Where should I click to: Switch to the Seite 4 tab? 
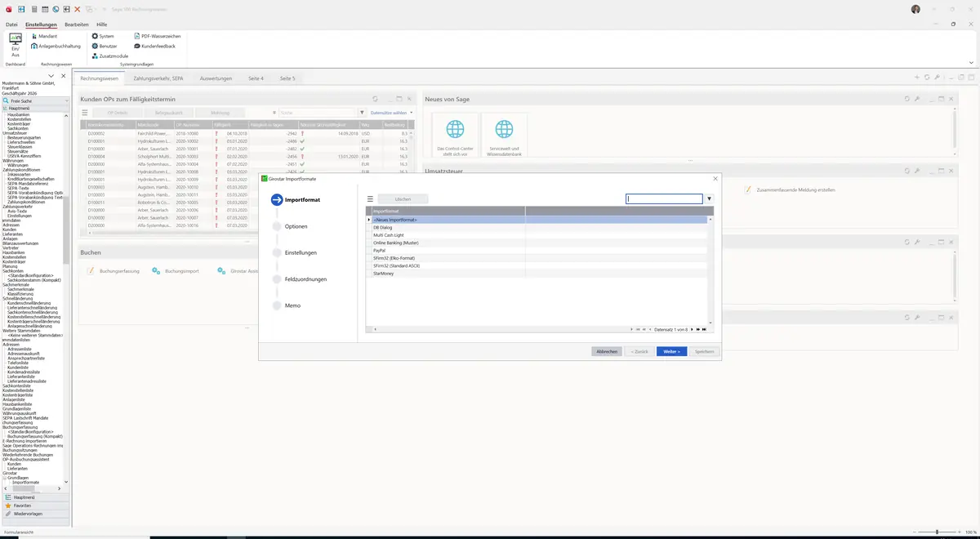256,78
